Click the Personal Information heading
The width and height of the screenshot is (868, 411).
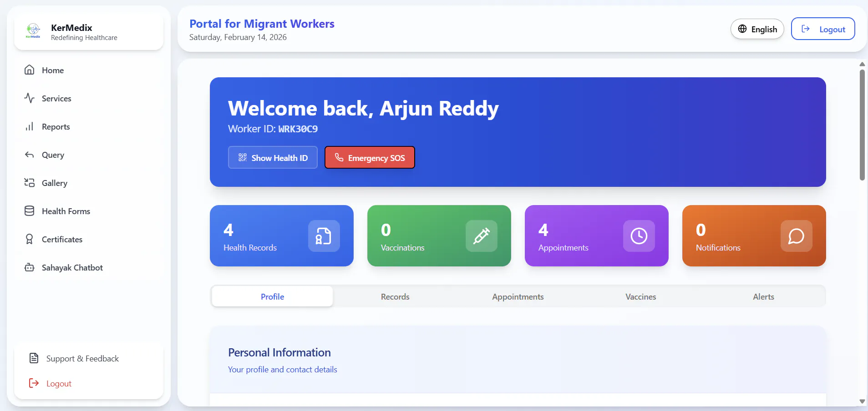click(279, 352)
